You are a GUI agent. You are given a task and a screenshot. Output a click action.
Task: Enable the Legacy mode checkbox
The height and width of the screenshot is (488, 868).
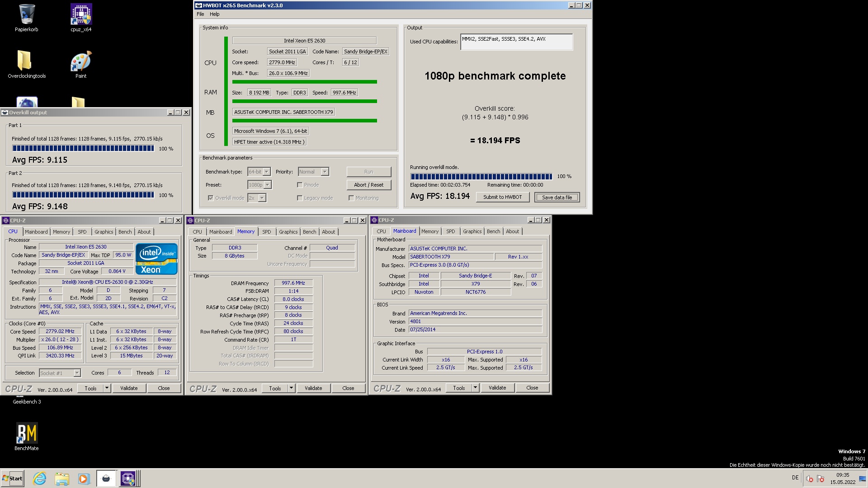[x=300, y=198]
